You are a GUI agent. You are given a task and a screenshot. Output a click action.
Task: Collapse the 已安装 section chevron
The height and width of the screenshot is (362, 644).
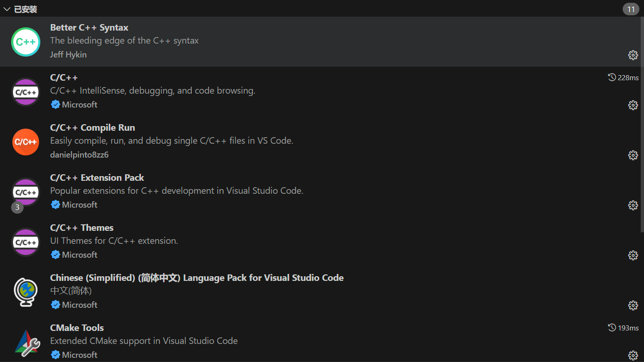click(7, 9)
